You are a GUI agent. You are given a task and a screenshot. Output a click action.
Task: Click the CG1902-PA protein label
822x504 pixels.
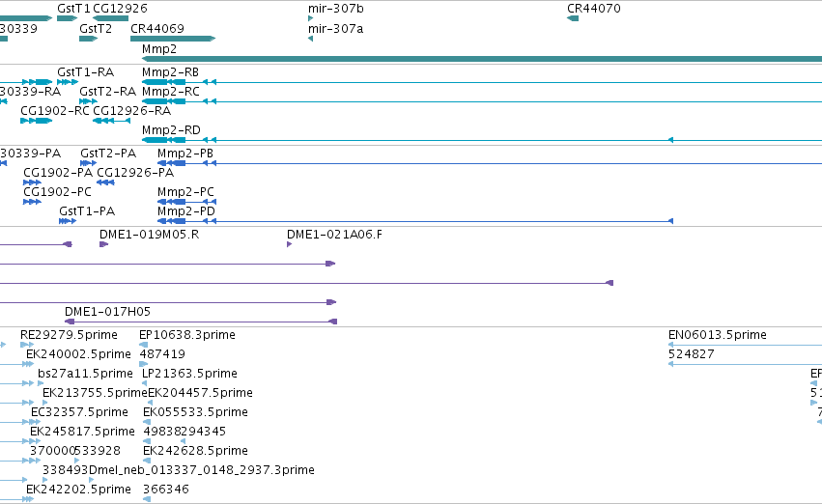coord(58,173)
